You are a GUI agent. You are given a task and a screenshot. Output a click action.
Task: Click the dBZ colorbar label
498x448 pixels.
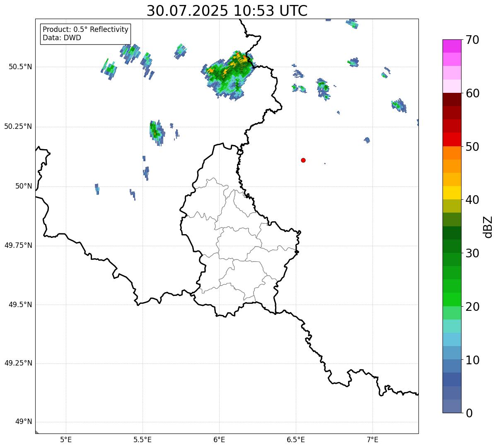coord(488,226)
